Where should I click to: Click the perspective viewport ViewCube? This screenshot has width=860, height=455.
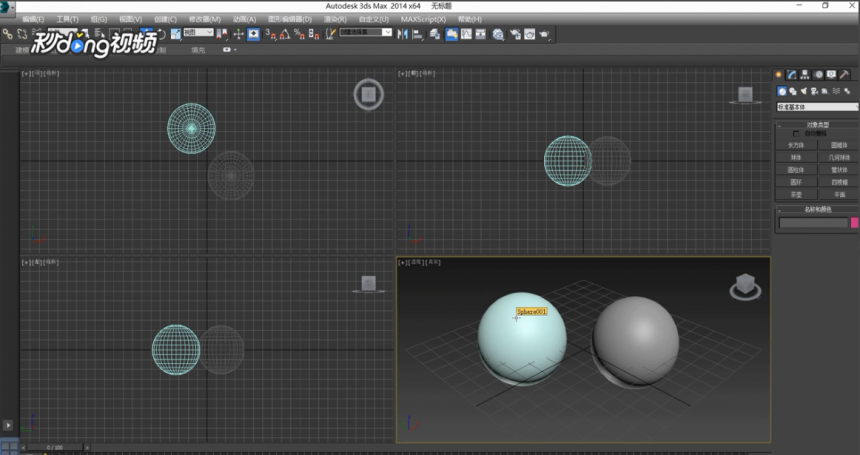[745, 287]
